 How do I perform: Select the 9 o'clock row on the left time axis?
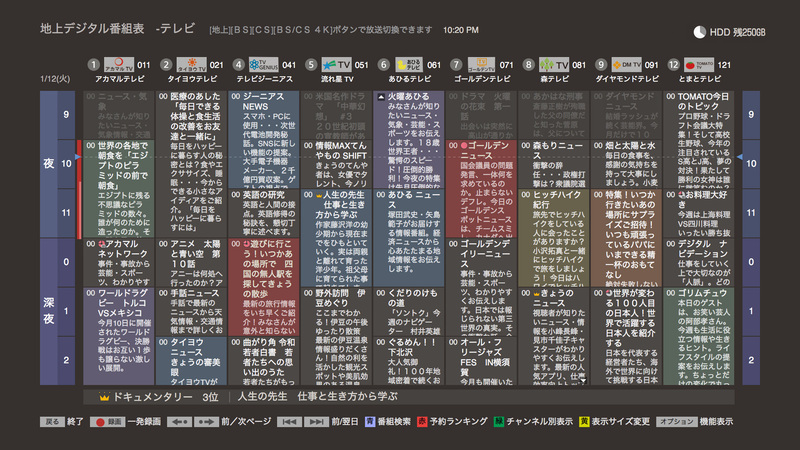(x=66, y=115)
